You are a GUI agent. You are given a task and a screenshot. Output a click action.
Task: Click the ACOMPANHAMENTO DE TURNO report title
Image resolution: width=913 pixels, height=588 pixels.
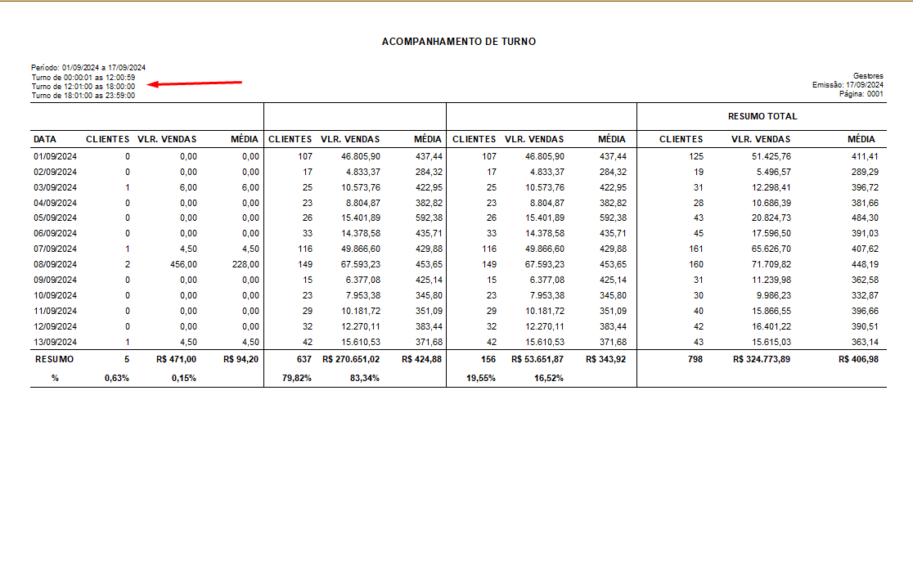coord(458,41)
